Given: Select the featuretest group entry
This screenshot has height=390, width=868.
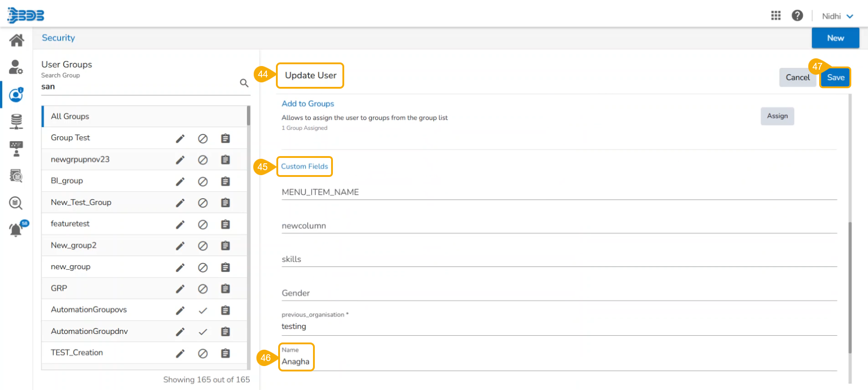Looking at the screenshot, I should [x=70, y=224].
